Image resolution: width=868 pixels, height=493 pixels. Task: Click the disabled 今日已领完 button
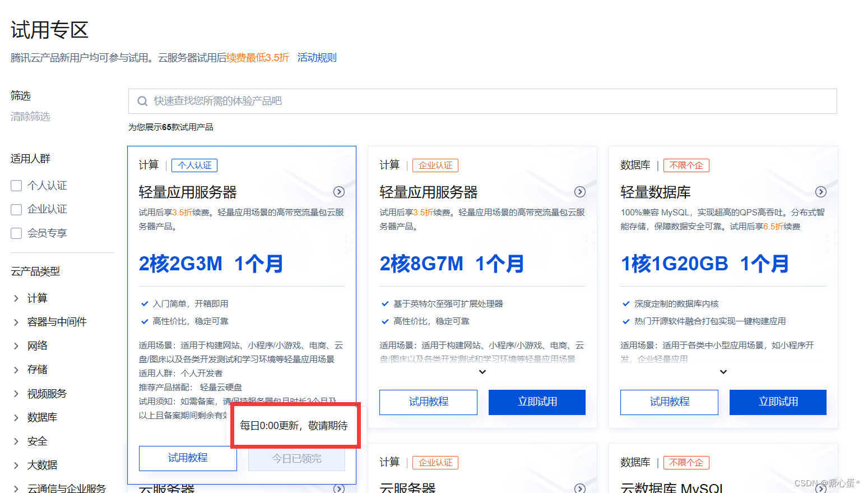pos(296,459)
